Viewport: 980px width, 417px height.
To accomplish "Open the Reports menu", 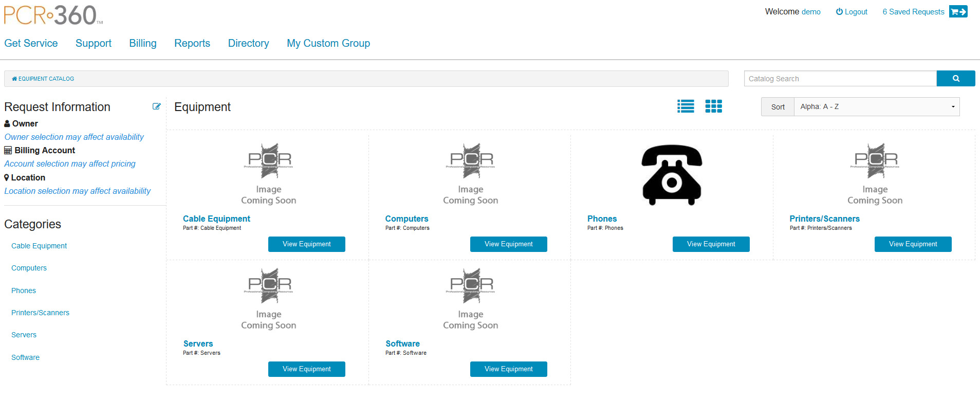I will (x=192, y=43).
